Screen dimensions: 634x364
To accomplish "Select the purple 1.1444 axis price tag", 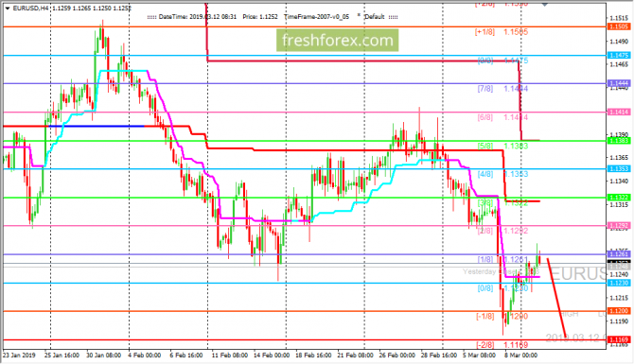I will 619,83.
